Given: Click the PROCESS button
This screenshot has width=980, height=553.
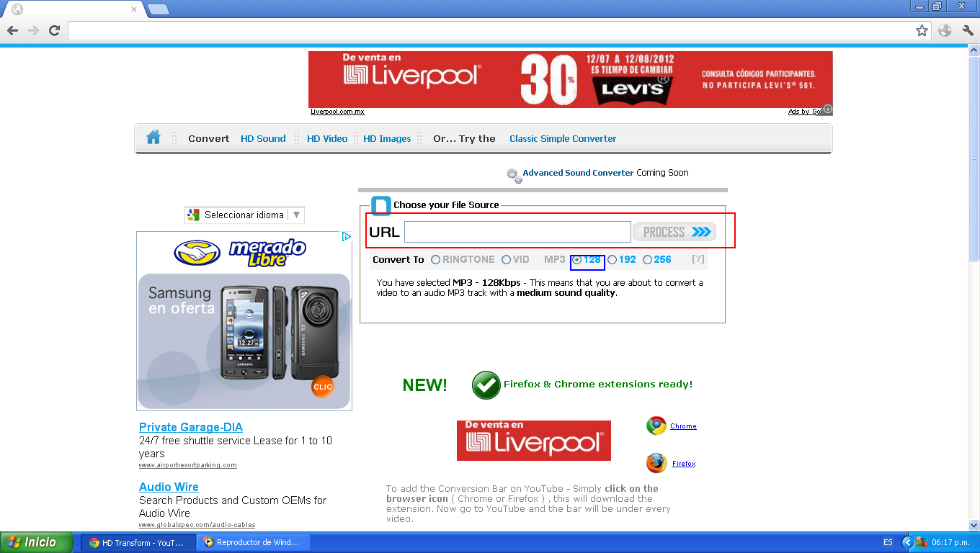Looking at the screenshot, I should click(x=674, y=232).
